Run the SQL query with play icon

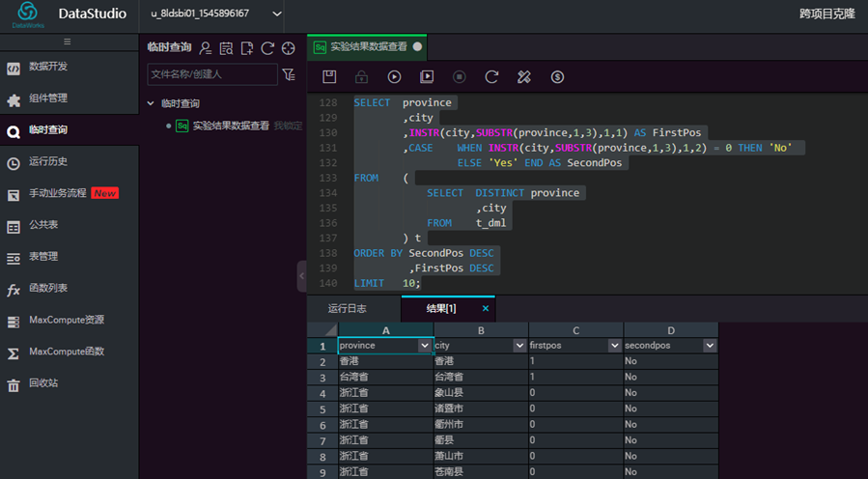394,76
